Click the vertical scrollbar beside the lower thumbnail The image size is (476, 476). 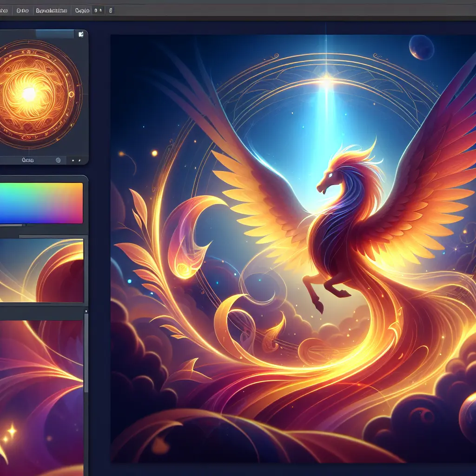click(86, 353)
